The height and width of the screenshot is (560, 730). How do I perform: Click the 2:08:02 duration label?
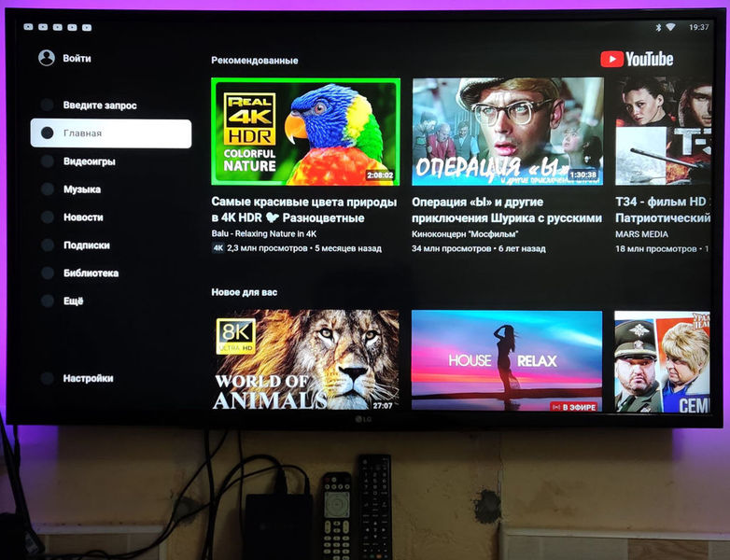coord(380,175)
